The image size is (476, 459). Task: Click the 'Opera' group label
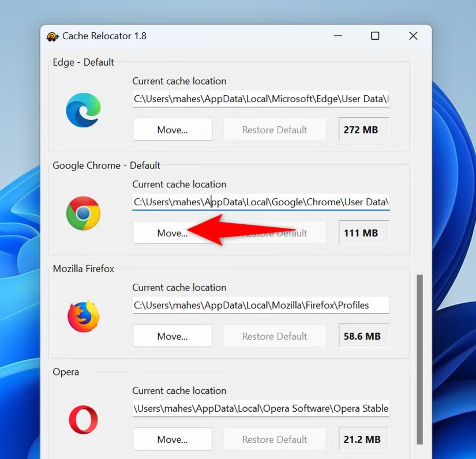point(66,372)
